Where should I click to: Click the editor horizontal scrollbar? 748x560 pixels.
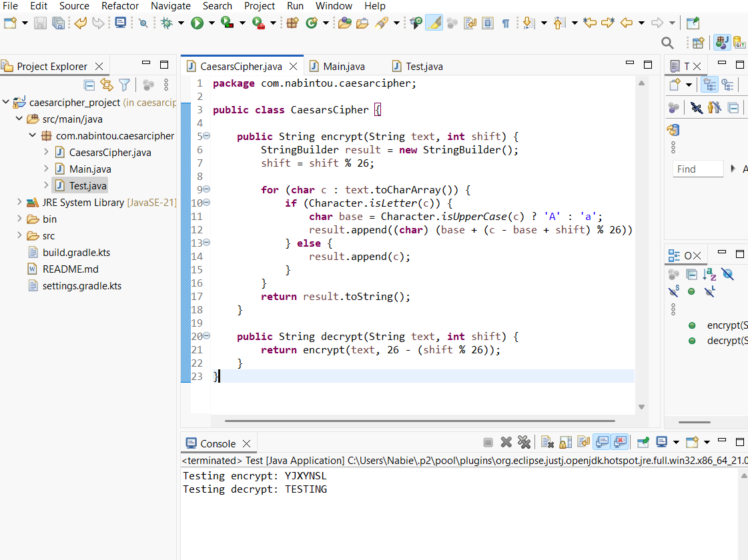(x=420, y=421)
